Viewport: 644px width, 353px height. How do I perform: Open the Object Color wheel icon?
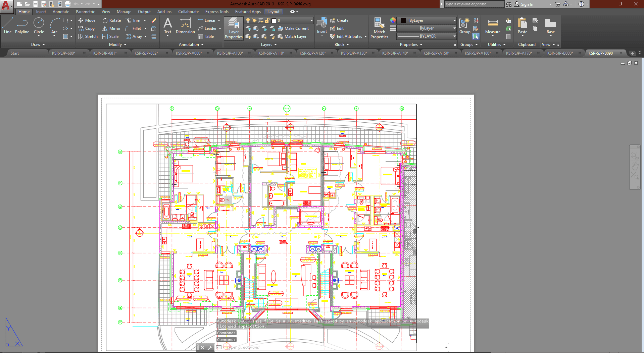[393, 20]
